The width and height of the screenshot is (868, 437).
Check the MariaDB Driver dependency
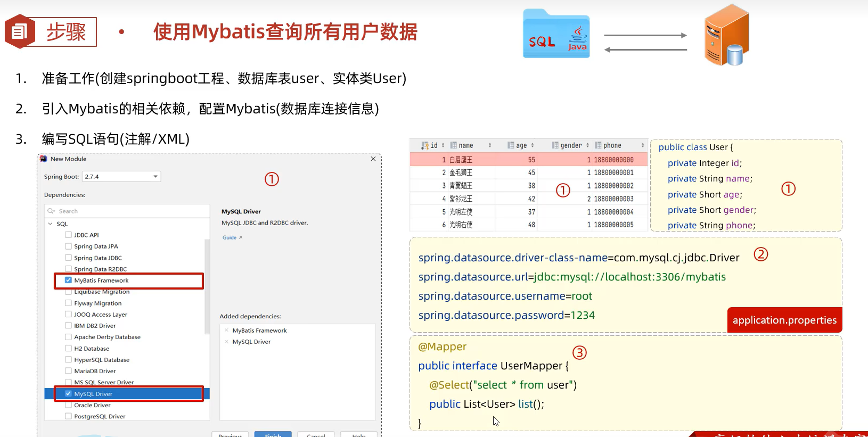tap(68, 371)
